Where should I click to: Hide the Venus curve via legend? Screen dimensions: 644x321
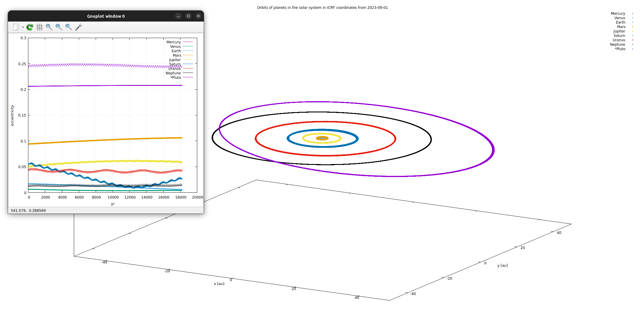click(175, 47)
